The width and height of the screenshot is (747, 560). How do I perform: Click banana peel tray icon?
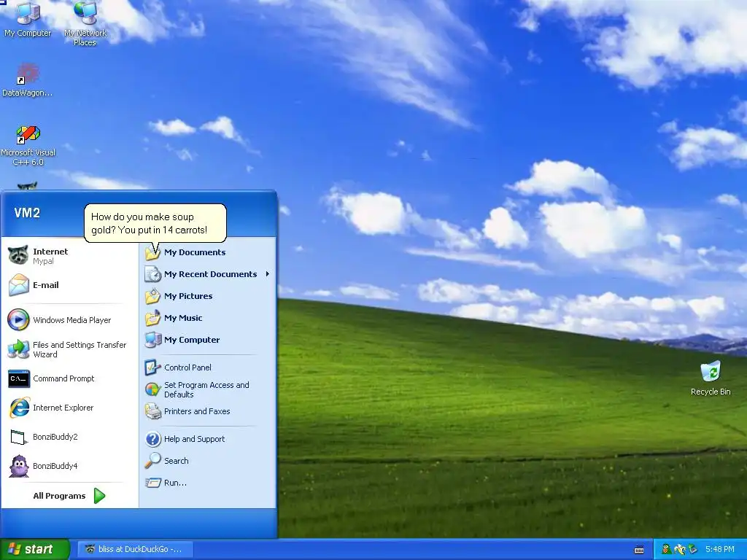point(679,550)
